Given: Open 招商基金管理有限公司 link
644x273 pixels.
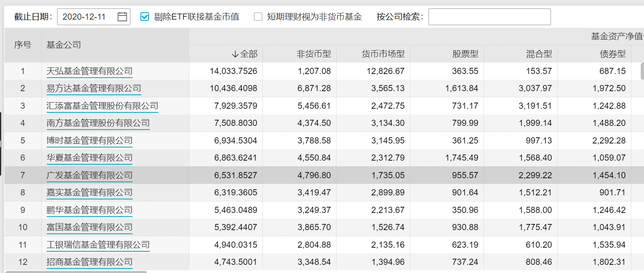Looking at the screenshot, I should [89, 262].
